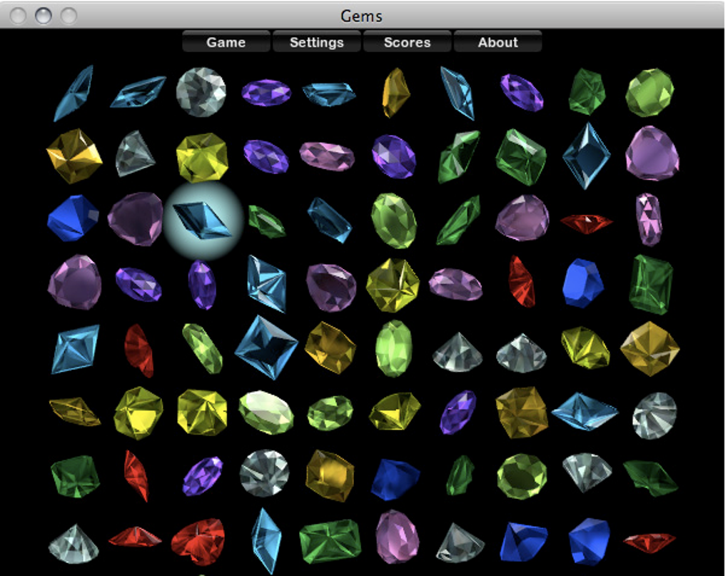Pick the tall narrow pink gem

click(x=649, y=219)
